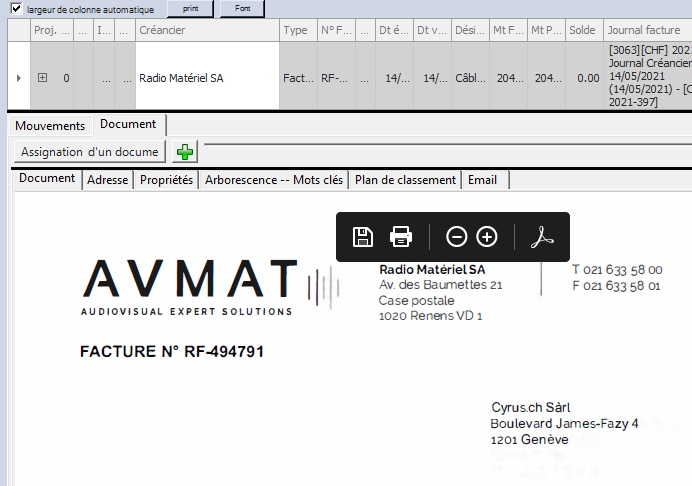Click the 'F 021 633 58 01' fax number

tap(616, 286)
